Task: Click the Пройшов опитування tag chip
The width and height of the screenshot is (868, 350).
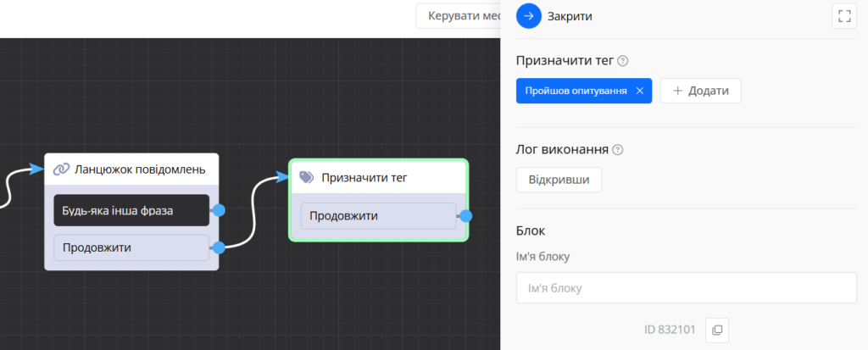Action: coord(576,91)
